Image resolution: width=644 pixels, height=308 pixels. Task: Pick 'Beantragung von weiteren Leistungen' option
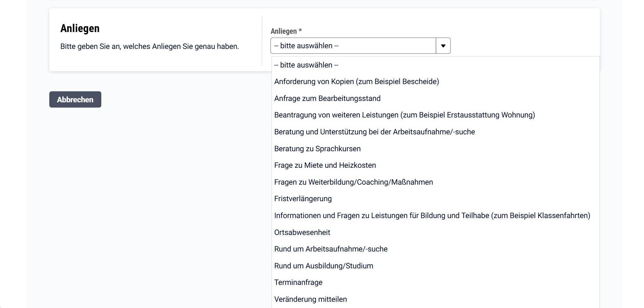point(404,115)
